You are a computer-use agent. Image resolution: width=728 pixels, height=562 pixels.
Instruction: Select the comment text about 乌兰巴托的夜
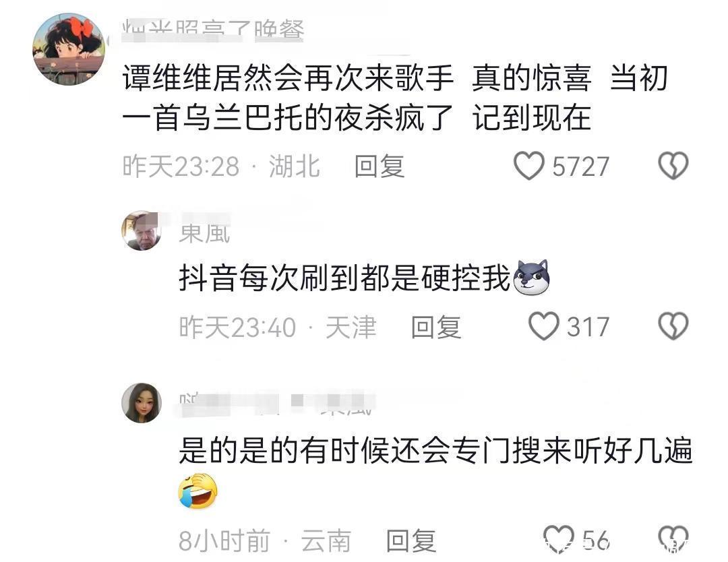pyautogui.click(x=395, y=98)
